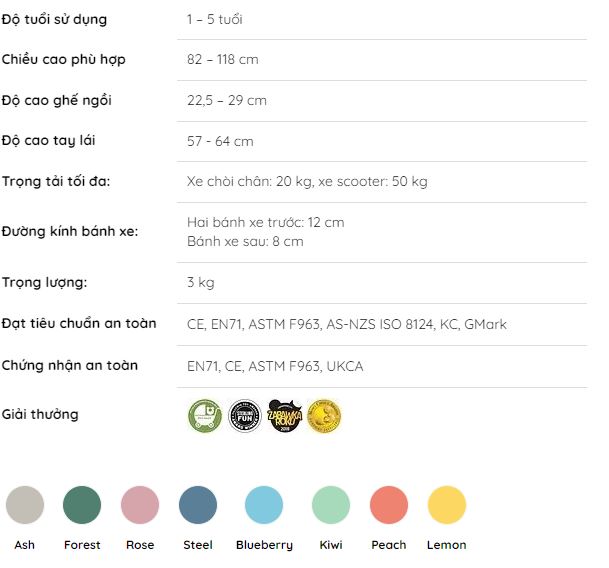Select the Ash color swatch

click(x=25, y=505)
